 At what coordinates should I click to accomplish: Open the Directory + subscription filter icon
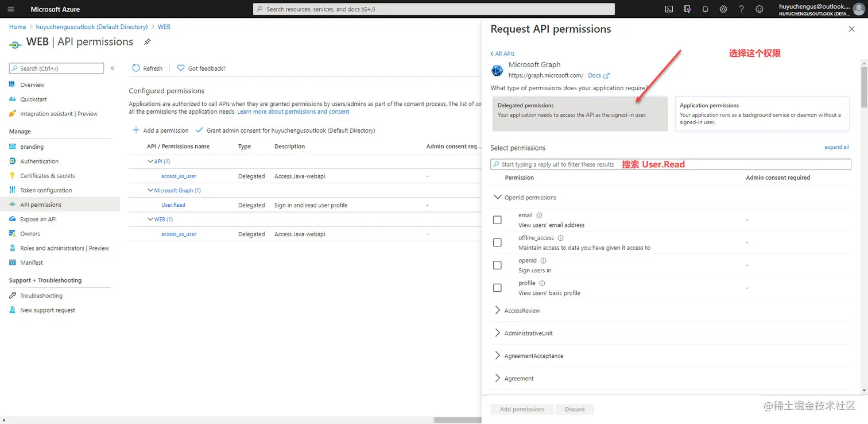tap(687, 9)
